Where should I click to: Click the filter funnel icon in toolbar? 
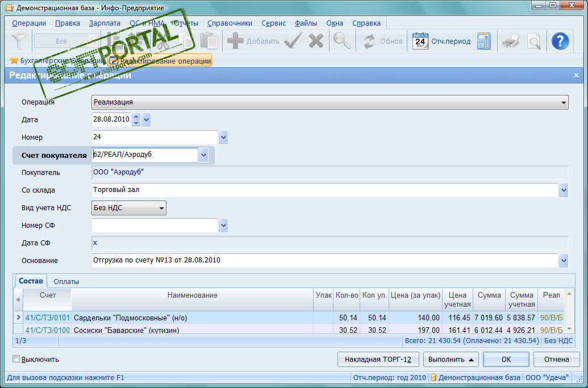tap(18, 41)
